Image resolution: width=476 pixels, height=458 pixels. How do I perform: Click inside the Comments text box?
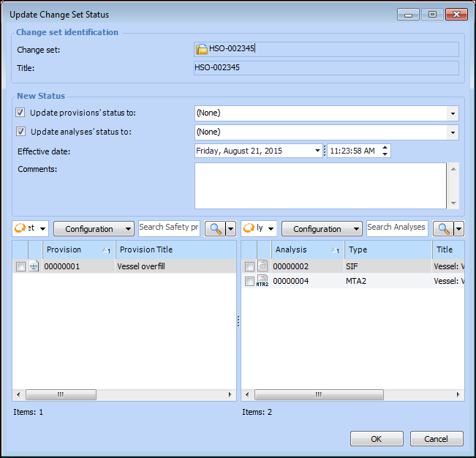[x=320, y=185]
